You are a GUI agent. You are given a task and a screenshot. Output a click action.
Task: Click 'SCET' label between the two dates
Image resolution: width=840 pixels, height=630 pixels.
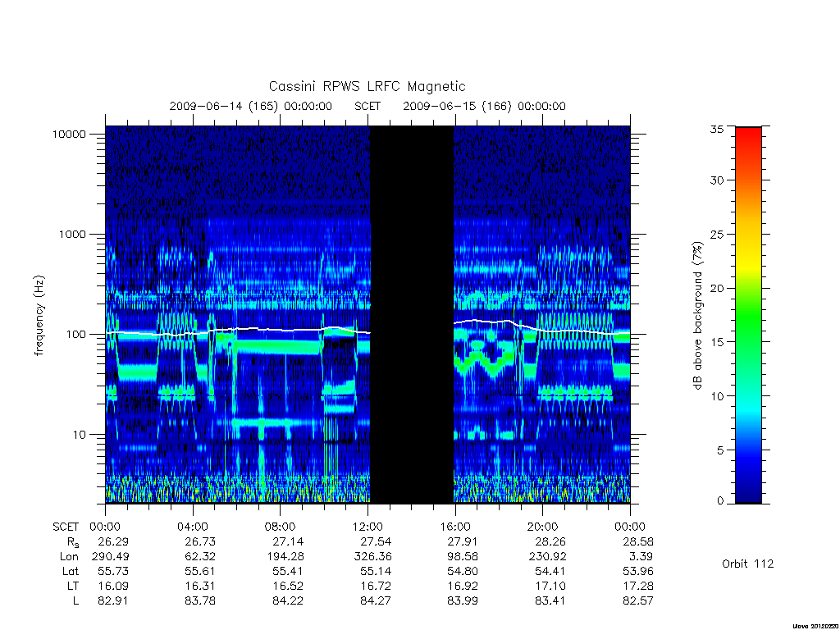[367, 106]
